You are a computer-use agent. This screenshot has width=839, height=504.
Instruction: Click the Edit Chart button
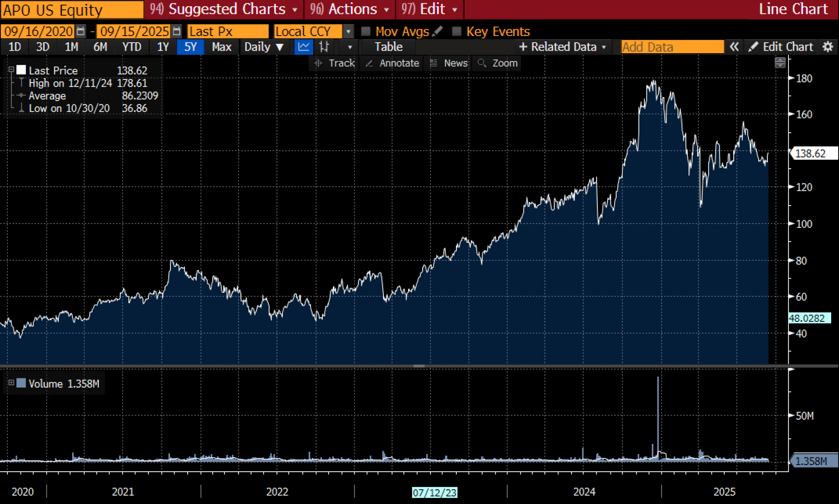coord(781,47)
